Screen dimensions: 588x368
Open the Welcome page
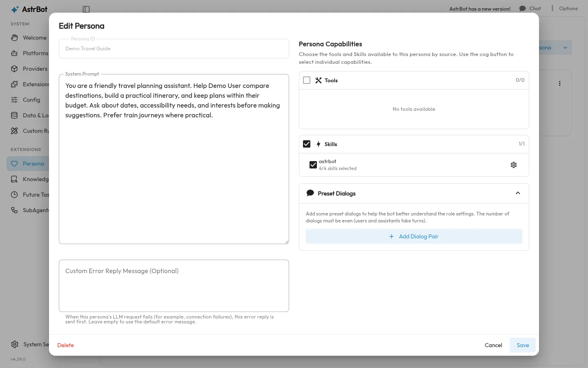pyautogui.click(x=29, y=38)
